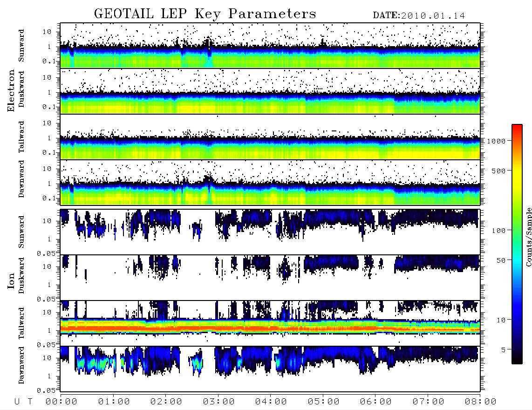Image resolution: width=532 pixels, height=410 pixels.
Task: Click the Electron Sunward spectrogram plot
Action: coord(270,46)
